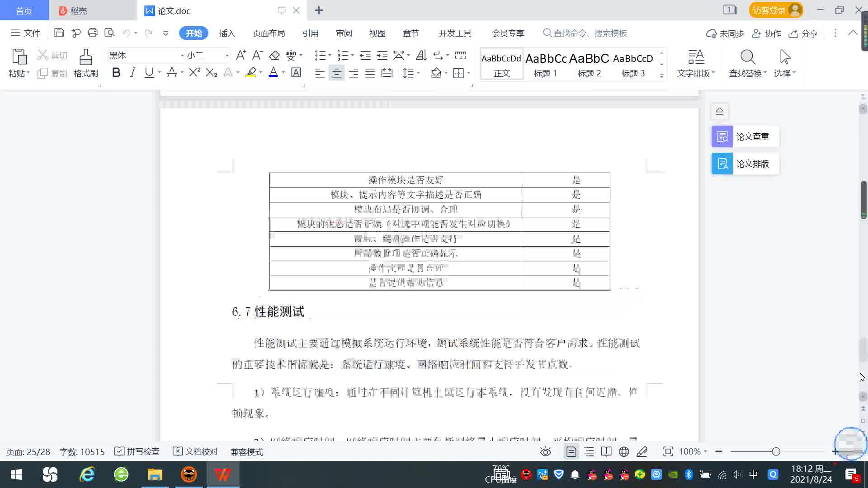
Task: Open a new document tab with plus
Action: [x=319, y=10]
